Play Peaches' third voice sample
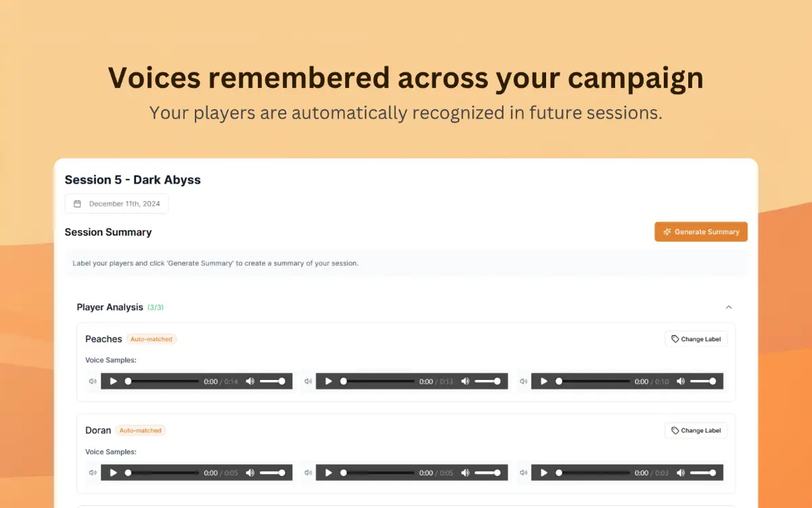The image size is (812, 508). point(544,381)
